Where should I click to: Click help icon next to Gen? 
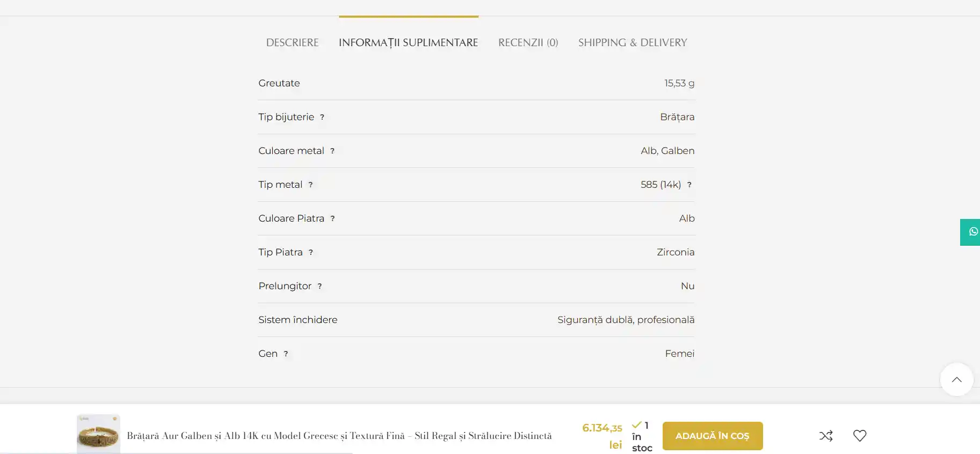click(x=286, y=354)
